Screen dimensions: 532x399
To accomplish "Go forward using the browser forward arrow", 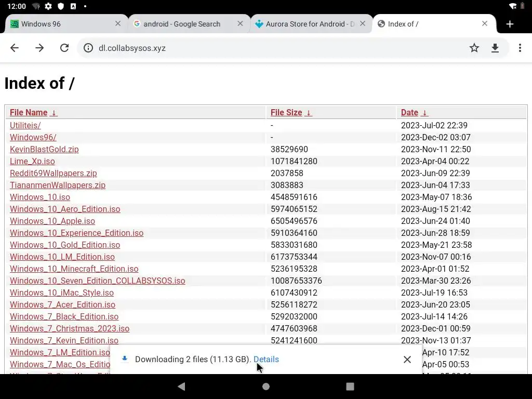I will coord(39,48).
